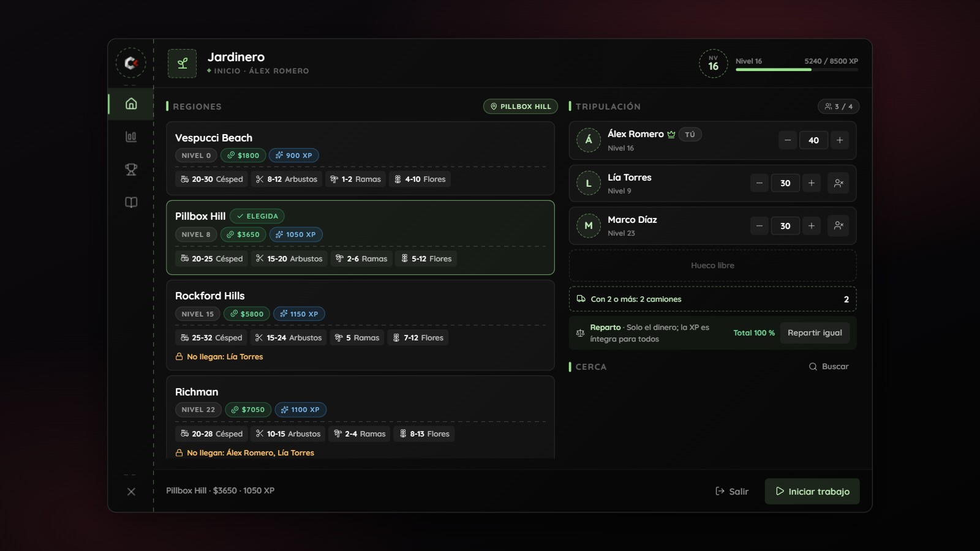
Task: Click the 3 / 4 crew count badge
Action: 839,107
